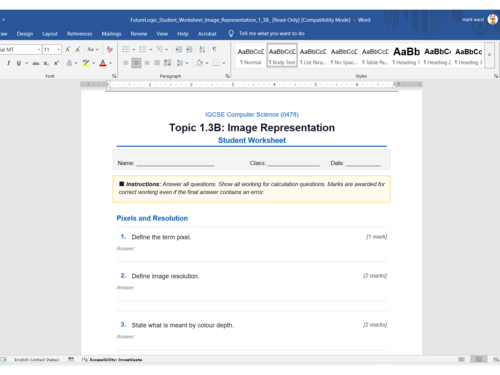Apply bullet list
Viewport: 500px width, 375px height.
point(126,50)
